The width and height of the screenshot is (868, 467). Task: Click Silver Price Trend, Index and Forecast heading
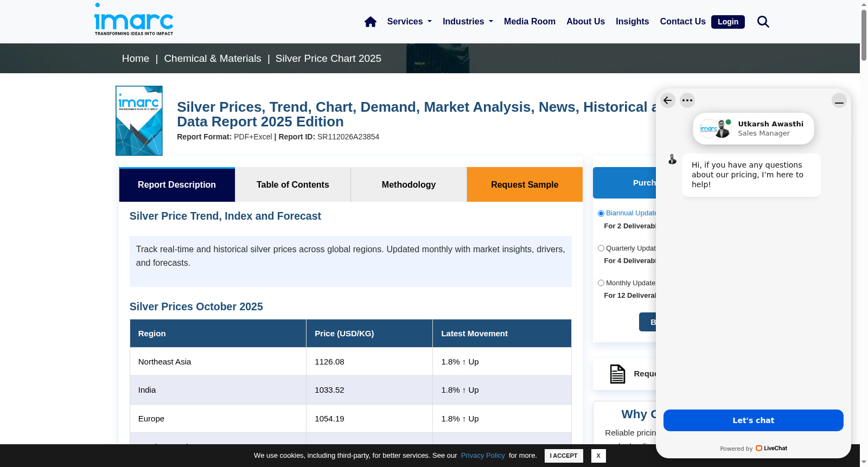click(225, 216)
